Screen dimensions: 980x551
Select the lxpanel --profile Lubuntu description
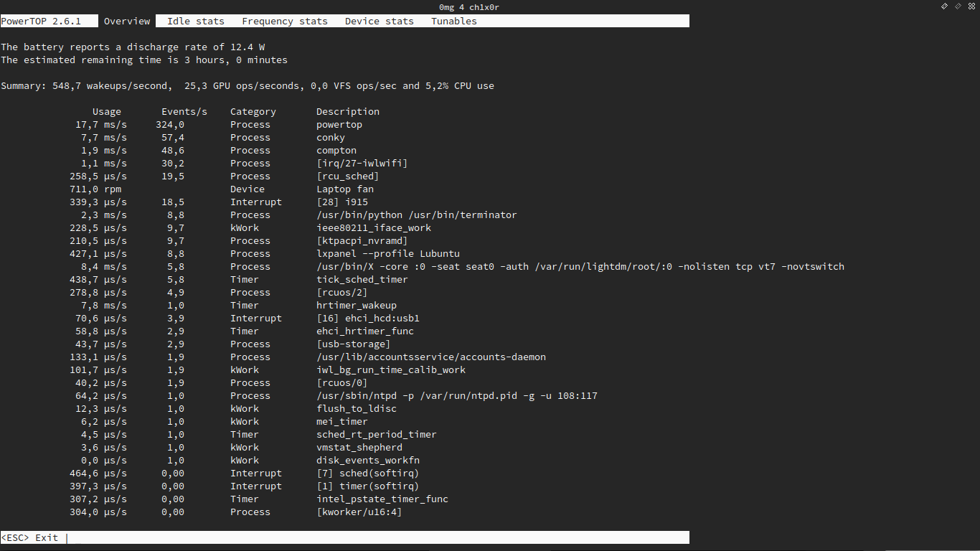pos(388,253)
